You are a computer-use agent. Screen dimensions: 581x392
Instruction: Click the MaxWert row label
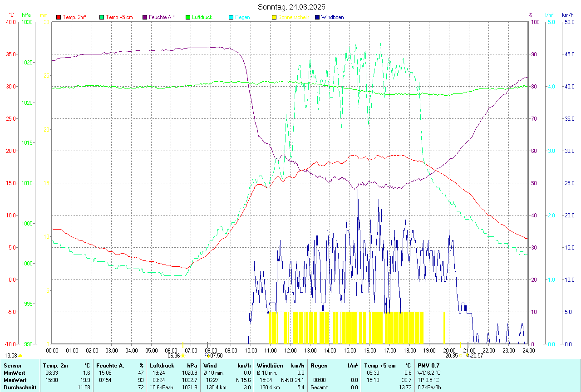coord(15,380)
